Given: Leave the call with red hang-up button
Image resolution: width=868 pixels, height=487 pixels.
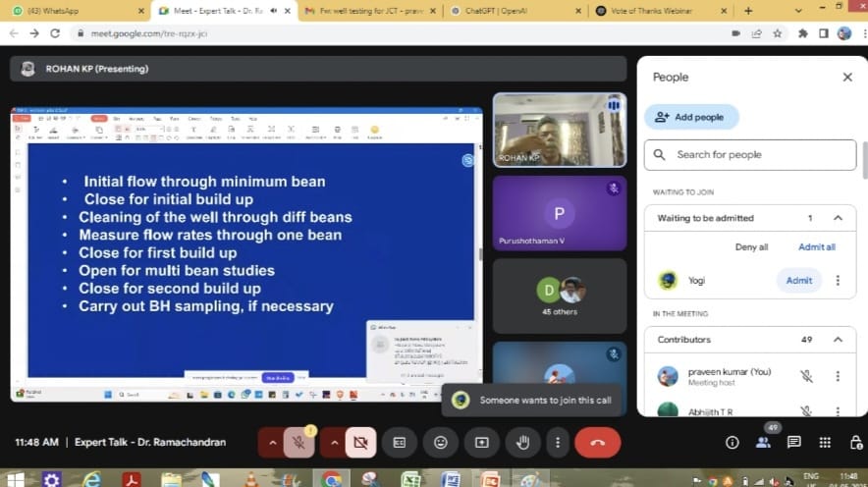Looking at the screenshot, I should coord(597,443).
